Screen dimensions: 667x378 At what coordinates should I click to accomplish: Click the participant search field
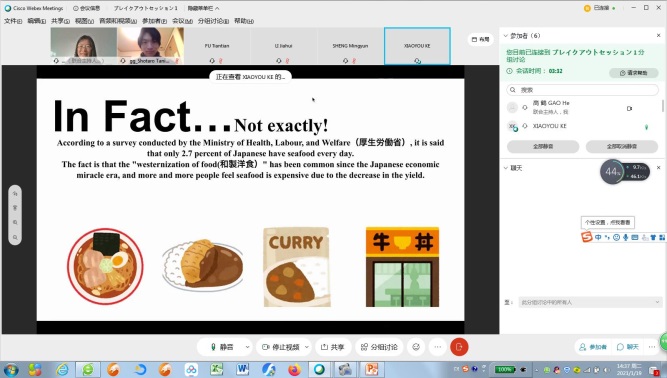coord(583,90)
